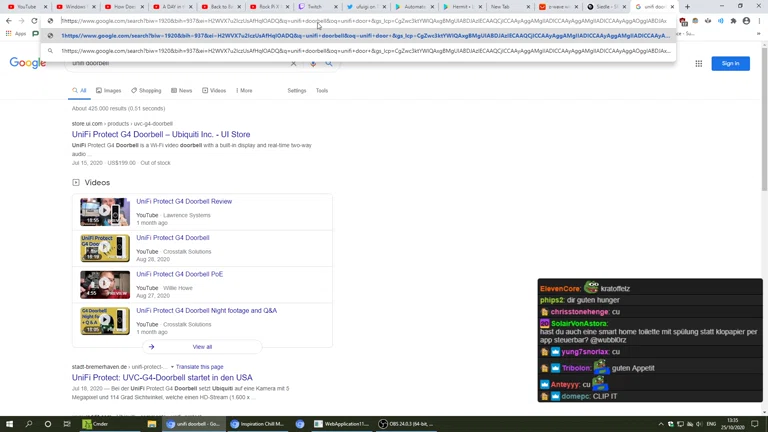
Task: Open Task View on taskbar
Action: pyautogui.click(x=67, y=424)
